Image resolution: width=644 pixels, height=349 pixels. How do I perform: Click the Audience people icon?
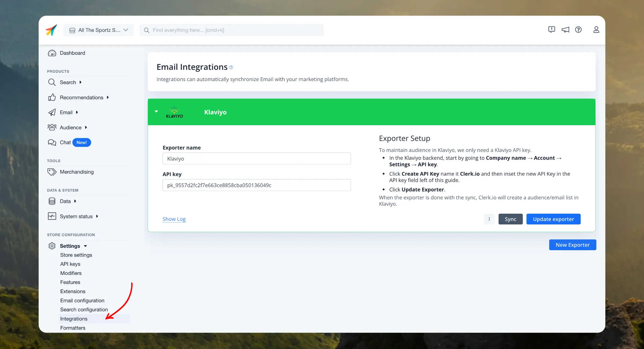point(52,127)
